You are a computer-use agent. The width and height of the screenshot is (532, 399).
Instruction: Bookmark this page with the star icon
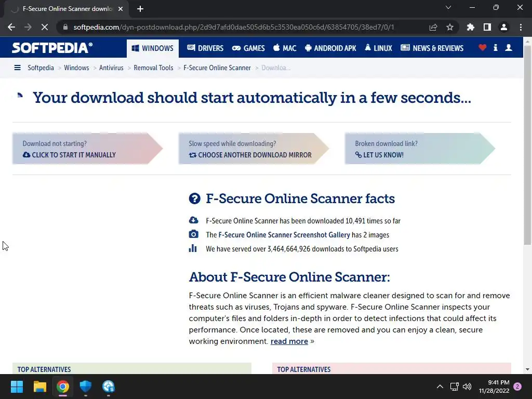coord(450,27)
